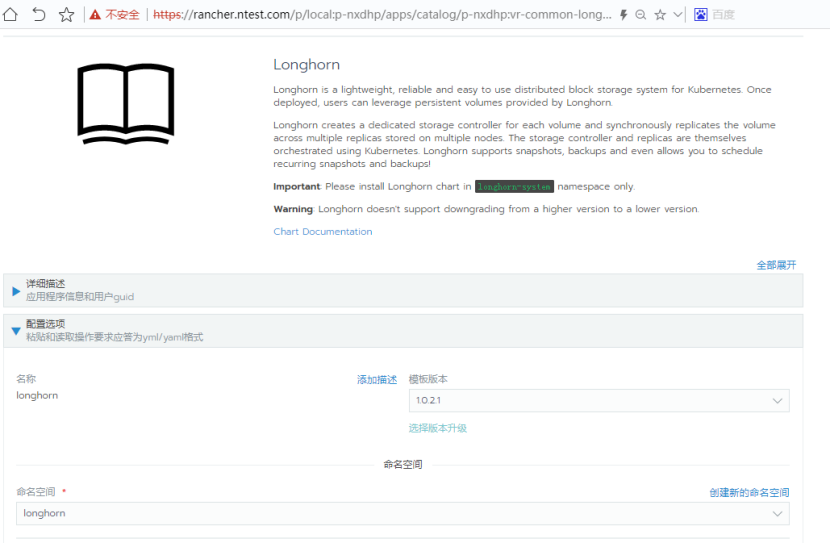Viewport: 831px width, 544px height.
Task: Click the 名称 value longhorn text
Action: 37,396
